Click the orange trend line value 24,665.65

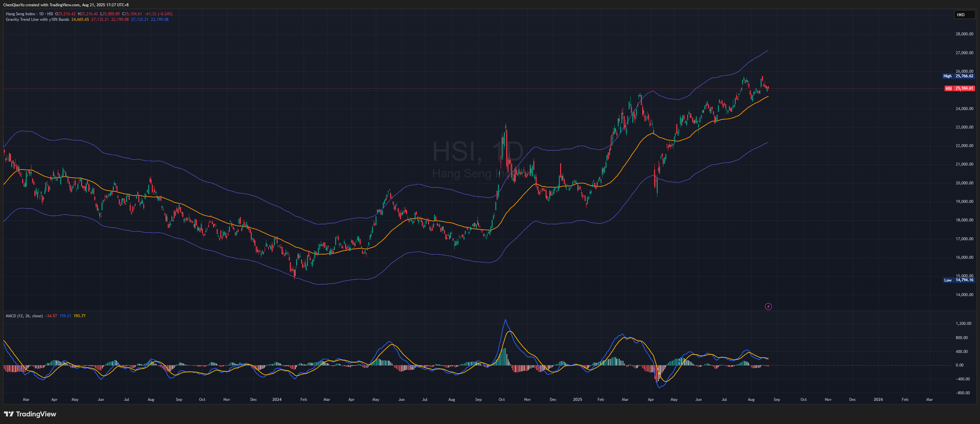coord(80,19)
